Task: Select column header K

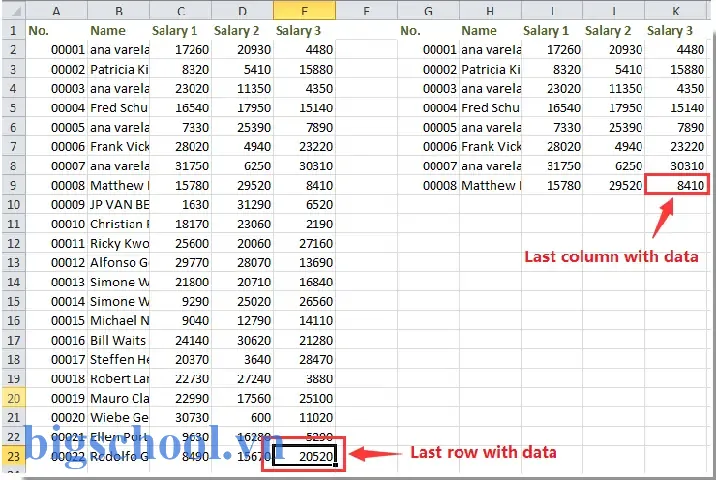Action: pos(676,10)
